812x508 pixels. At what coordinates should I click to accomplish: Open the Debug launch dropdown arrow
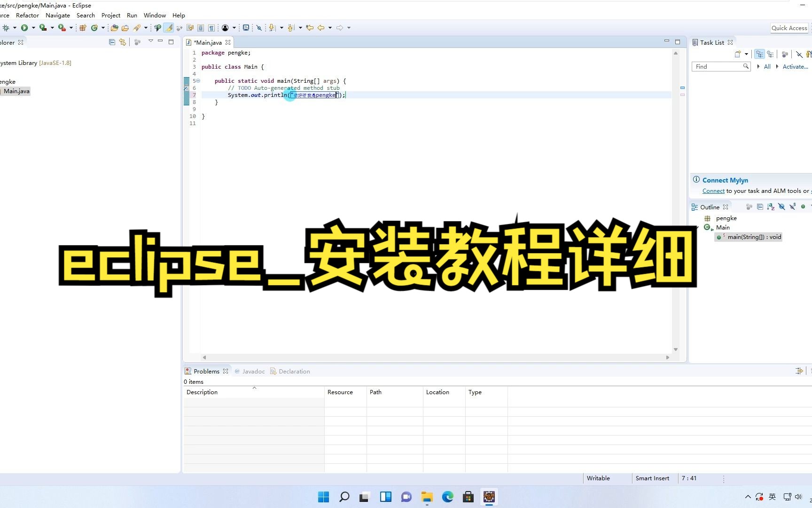pos(15,28)
